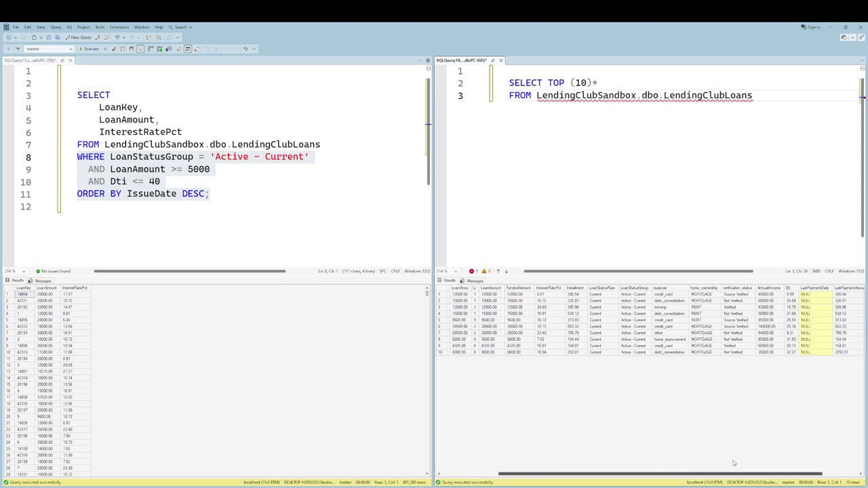Image resolution: width=868 pixels, height=488 pixels.
Task: Expand the New File dropdown arrow
Action: click(41, 37)
